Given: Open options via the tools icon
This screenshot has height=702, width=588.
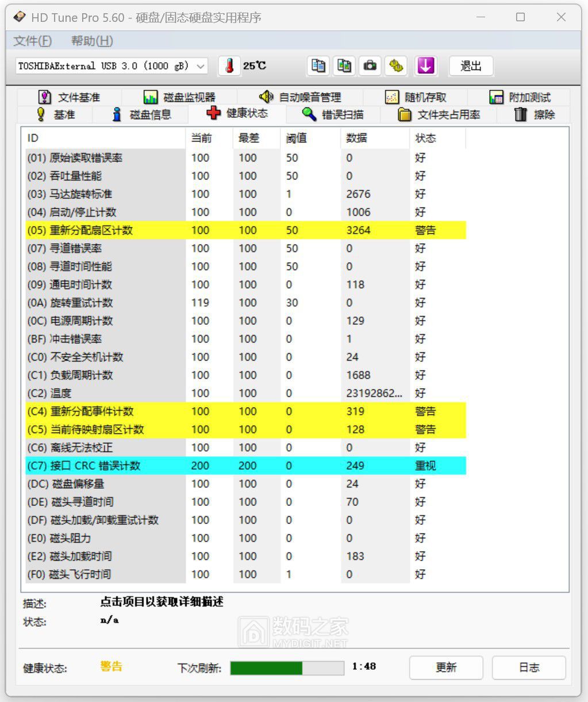Looking at the screenshot, I should click(396, 66).
